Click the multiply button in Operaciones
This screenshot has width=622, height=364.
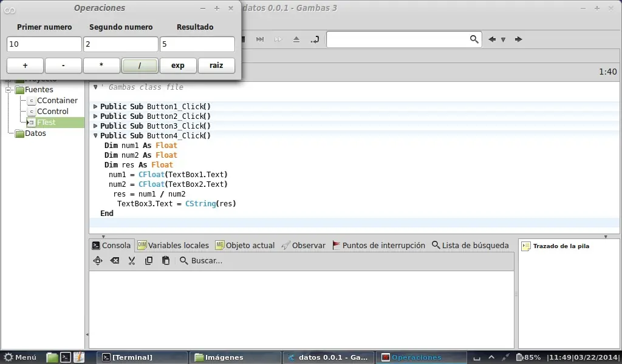pyautogui.click(x=101, y=66)
